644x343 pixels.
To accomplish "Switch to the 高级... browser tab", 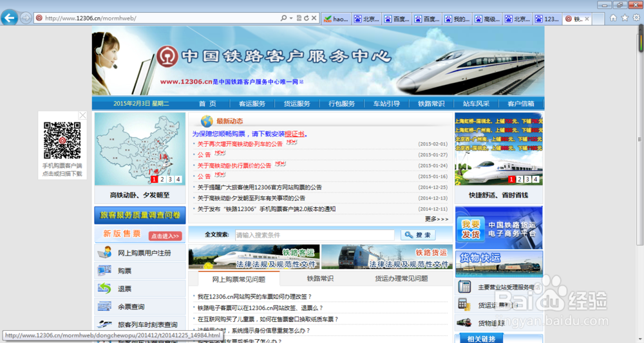I will [487, 19].
